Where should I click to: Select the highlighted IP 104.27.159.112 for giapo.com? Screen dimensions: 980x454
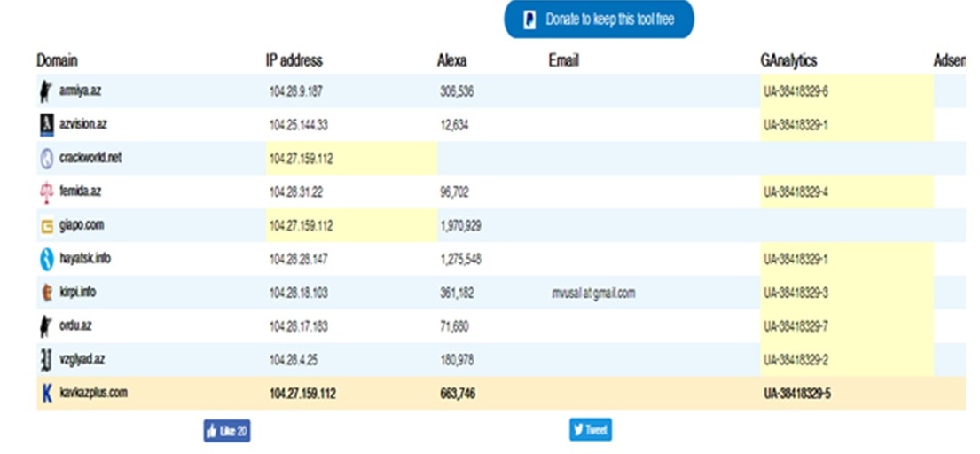[x=302, y=226]
